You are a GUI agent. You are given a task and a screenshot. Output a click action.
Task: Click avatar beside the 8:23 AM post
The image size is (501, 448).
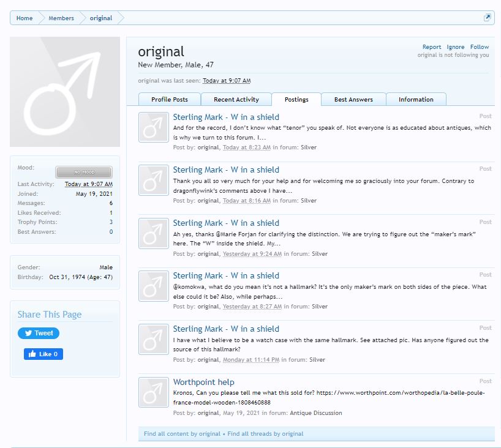(x=153, y=127)
